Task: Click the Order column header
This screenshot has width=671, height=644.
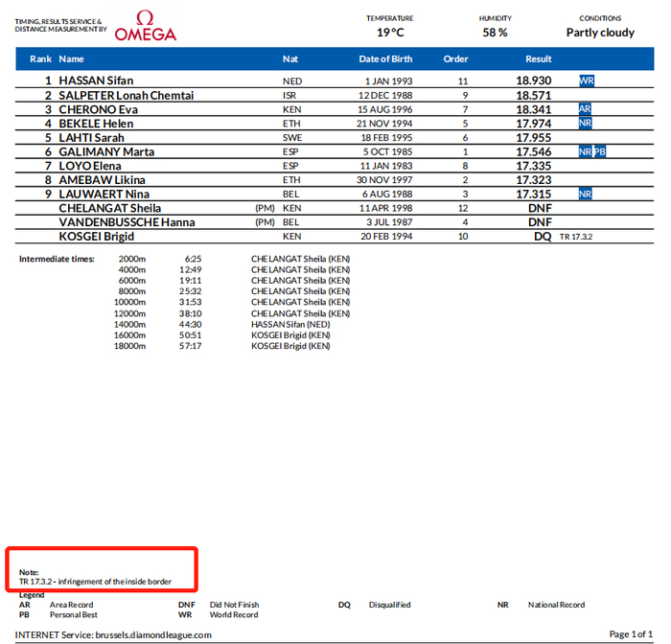Action: click(455, 59)
